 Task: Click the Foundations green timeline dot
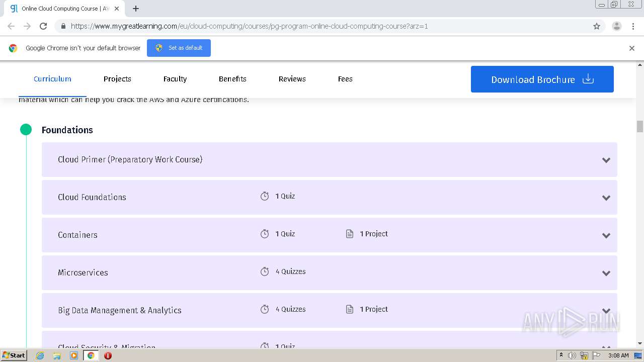[26, 130]
